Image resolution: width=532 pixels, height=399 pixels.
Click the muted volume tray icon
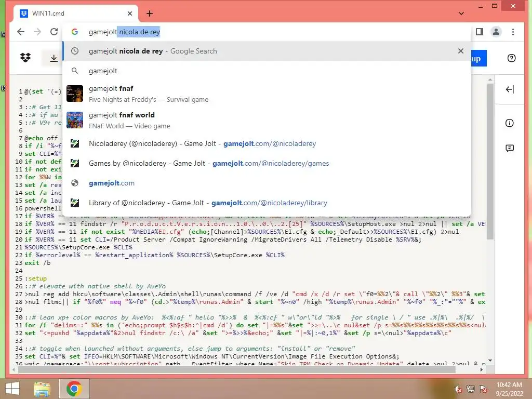458,389
